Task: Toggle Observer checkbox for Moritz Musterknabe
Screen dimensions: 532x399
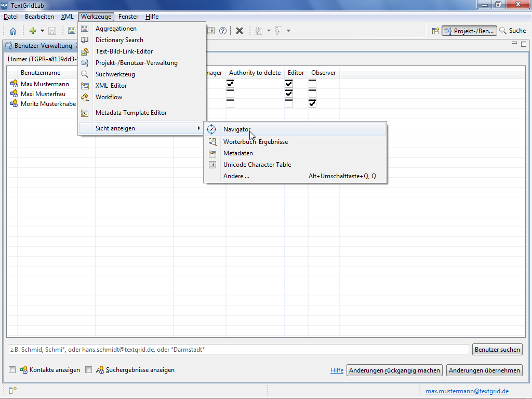Action: coord(312,103)
